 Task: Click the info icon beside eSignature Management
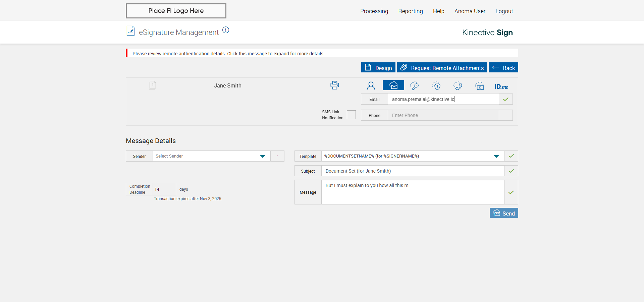226,30
